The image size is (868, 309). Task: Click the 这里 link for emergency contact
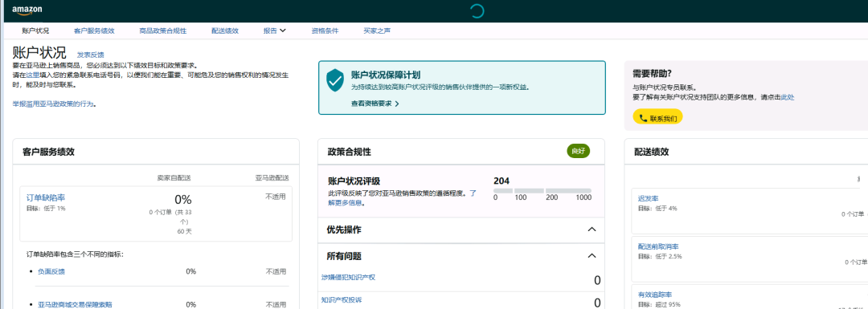(x=33, y=75)
